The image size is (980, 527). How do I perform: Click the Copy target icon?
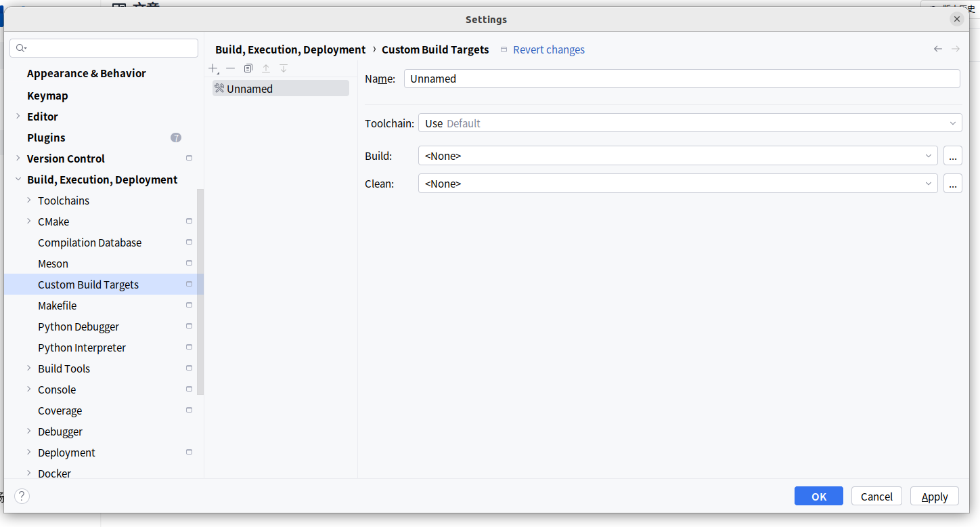[x=248, y=68]
